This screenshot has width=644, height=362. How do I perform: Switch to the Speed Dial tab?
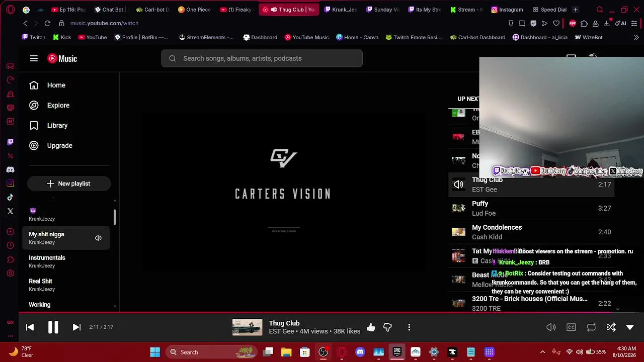[549, 10]
